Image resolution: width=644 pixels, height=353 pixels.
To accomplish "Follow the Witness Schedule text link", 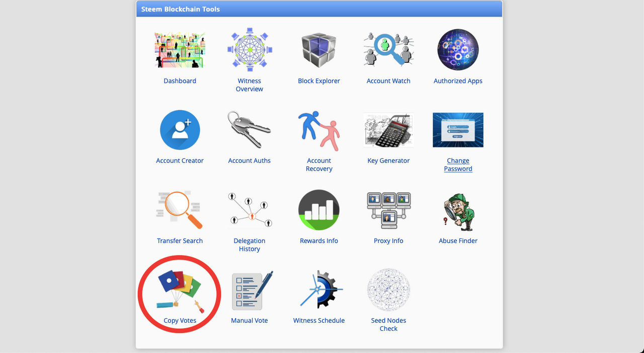I will point(319,321).
